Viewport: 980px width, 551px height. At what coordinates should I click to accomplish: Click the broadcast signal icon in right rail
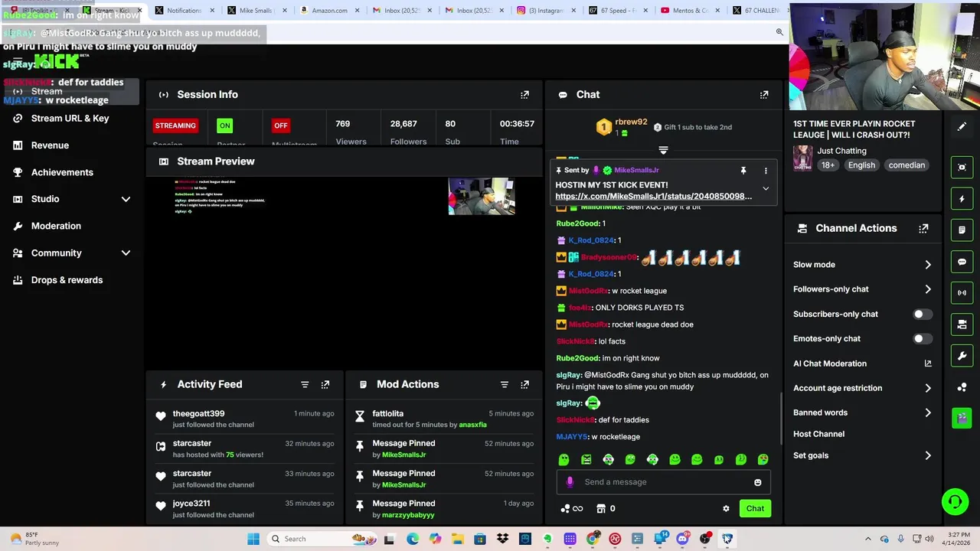tap(962, 293)
